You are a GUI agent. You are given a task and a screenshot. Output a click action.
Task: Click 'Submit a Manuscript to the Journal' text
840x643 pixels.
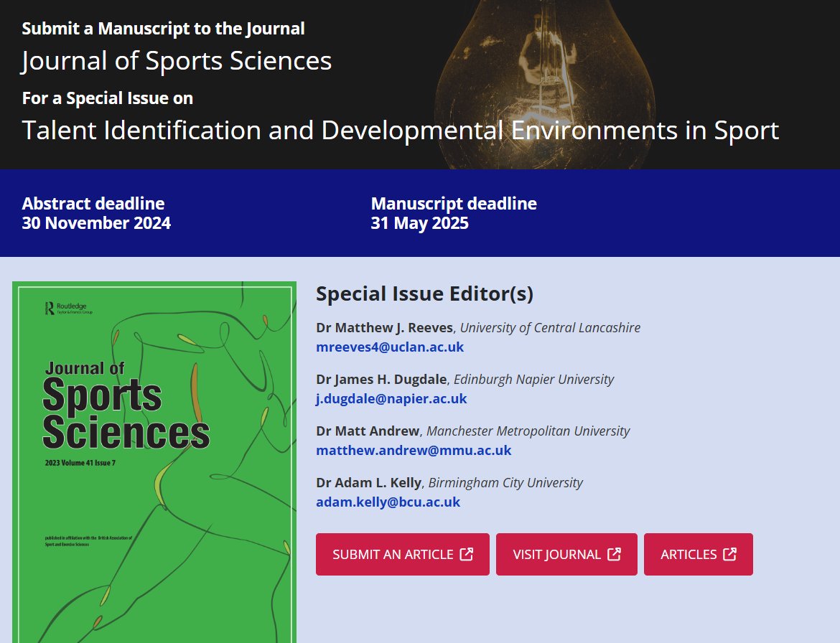[163, 29]
